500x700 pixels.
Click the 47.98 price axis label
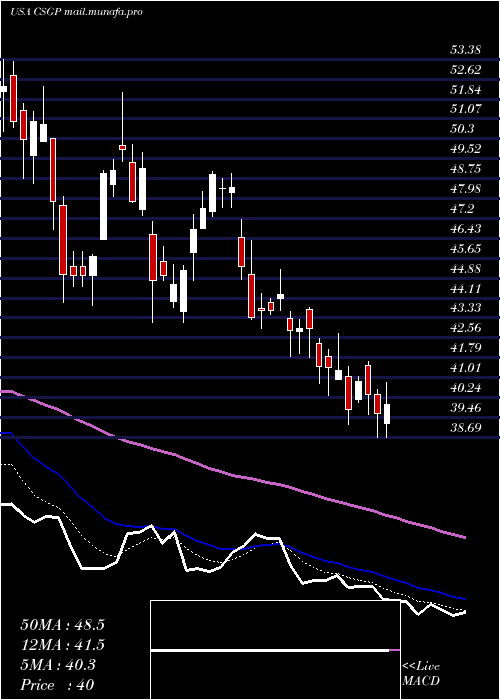click(466, 188)
